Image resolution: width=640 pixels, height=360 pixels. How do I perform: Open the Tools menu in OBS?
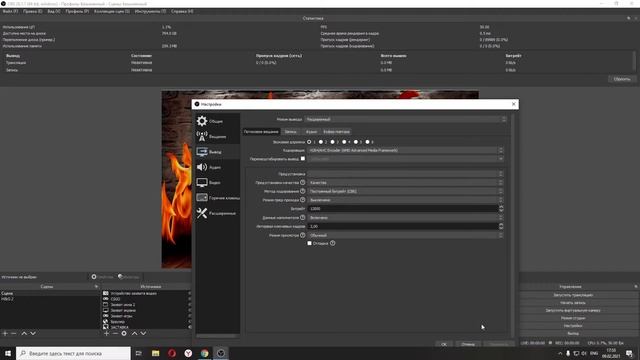pos(150,11)
